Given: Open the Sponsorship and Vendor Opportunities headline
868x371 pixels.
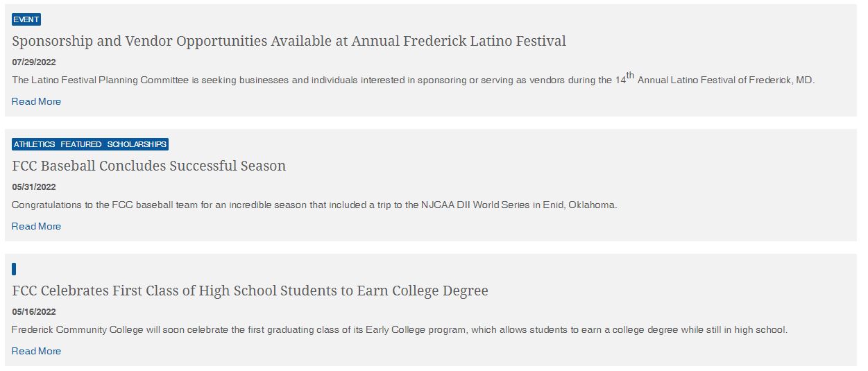Looking at the screenshot, I should coord(289,41).
